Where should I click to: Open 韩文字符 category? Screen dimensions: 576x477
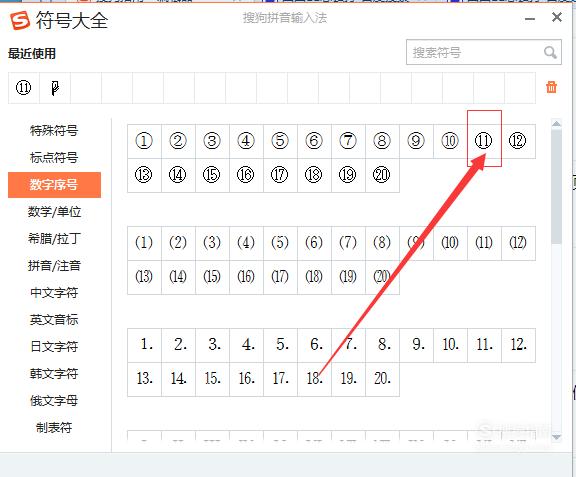point(54,374)
